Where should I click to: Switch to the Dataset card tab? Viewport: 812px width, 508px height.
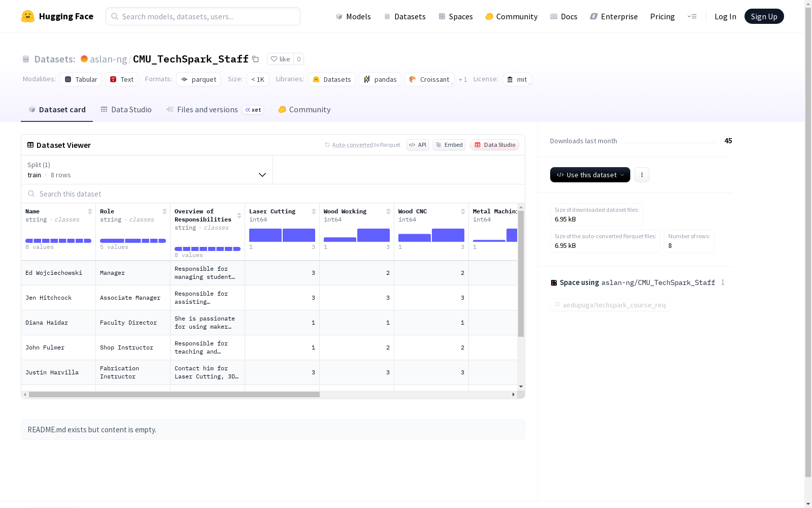tap(57, 110)
